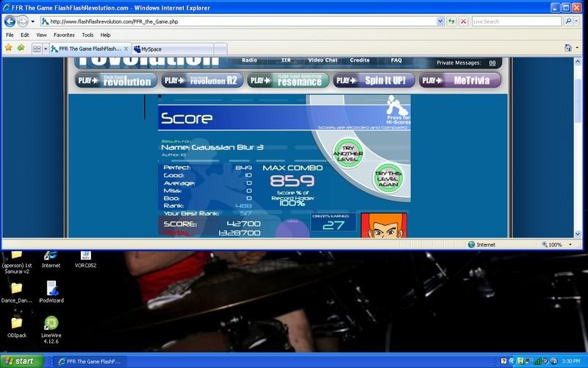Image resolution: width=588 pixels, height=368 pixels.
Task: Expand the Quick Tabs dropdown arrow
Action: [45, 49]
